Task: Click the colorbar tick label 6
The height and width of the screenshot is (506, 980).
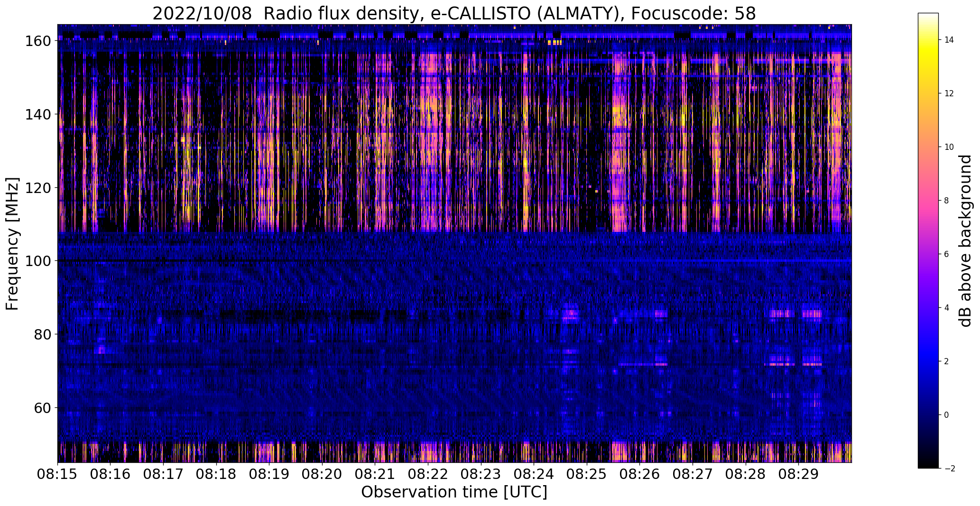Action: click(947, 254)
